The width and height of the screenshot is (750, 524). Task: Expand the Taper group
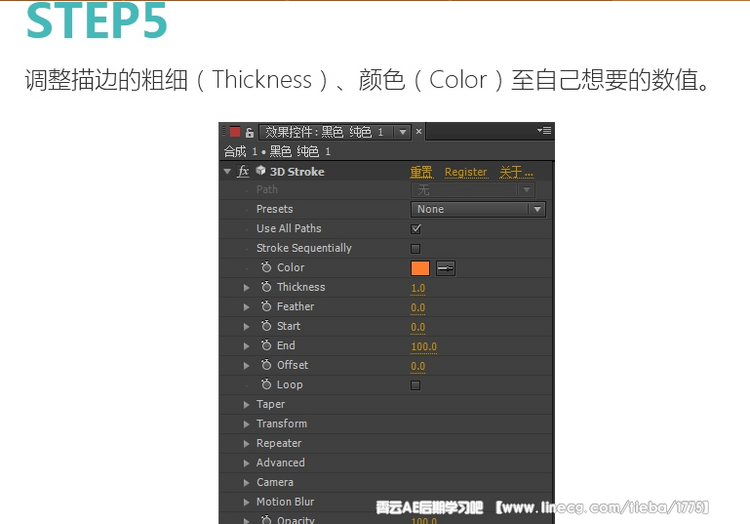[x=246, y=404]
